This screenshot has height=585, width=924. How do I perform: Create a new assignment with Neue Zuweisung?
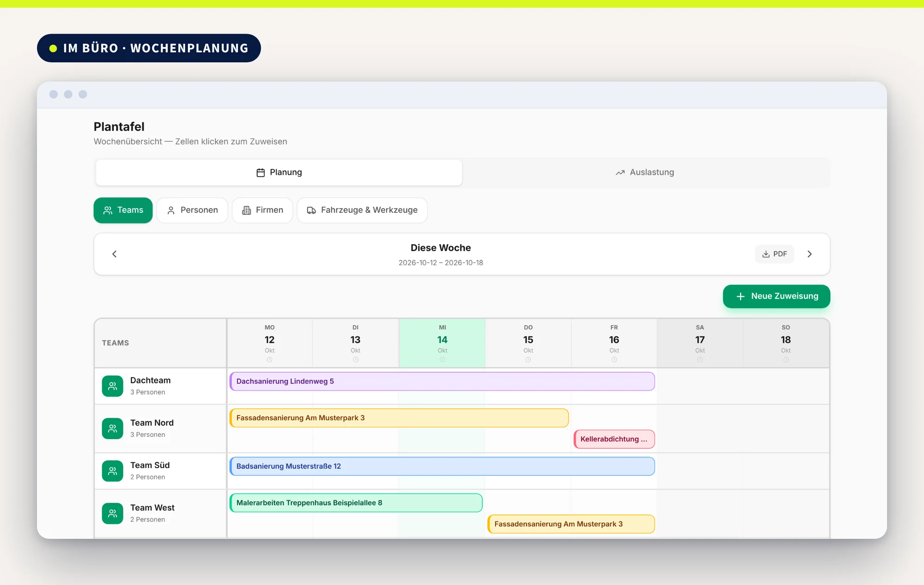click(776, 296)
